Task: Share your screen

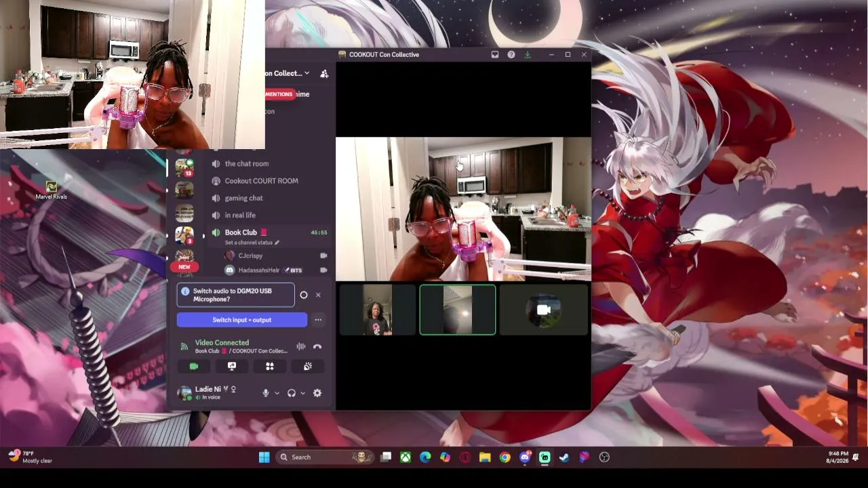Action: 232,366
